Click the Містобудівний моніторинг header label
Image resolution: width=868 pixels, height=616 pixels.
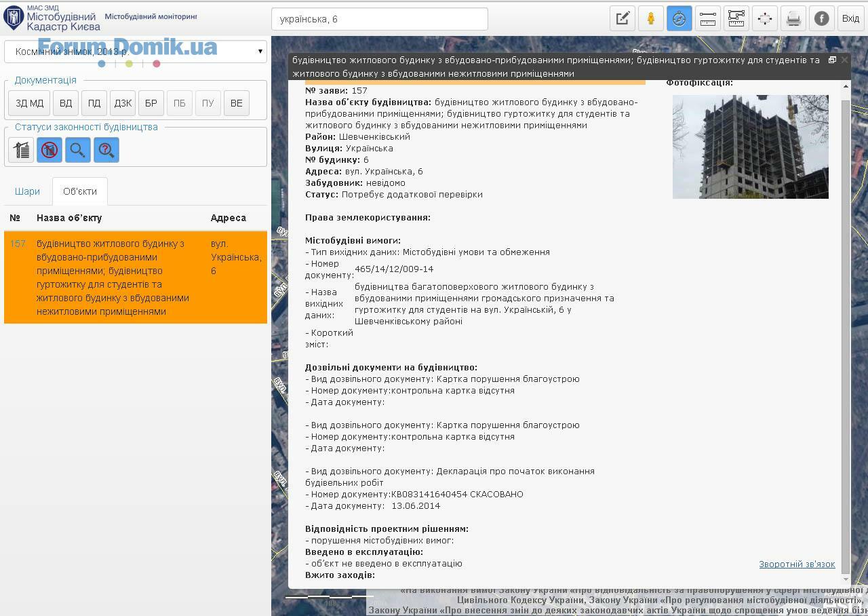(x=151, y=16)
